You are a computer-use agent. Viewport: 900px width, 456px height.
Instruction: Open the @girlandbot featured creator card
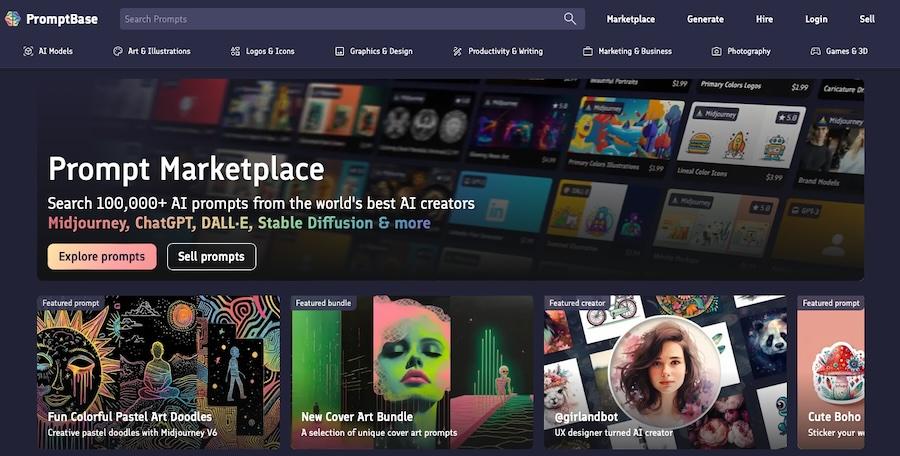(665, 372)
